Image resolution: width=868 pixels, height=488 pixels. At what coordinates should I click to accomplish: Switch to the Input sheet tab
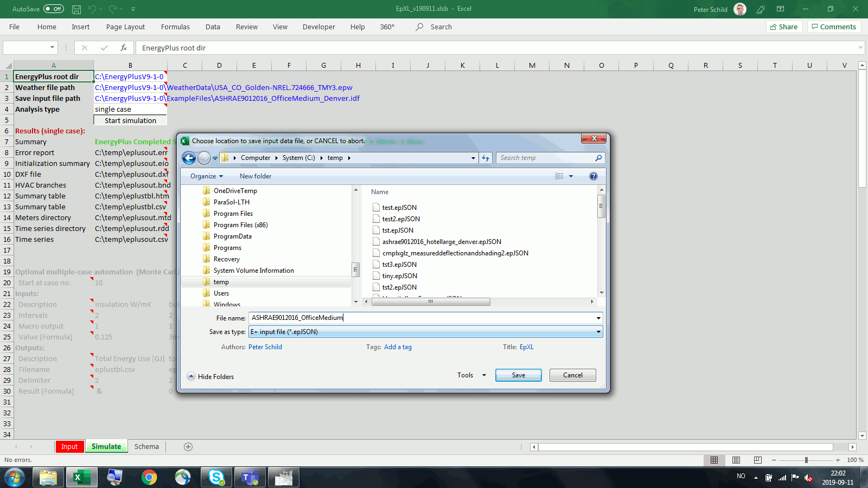click(x=69, y=447)
